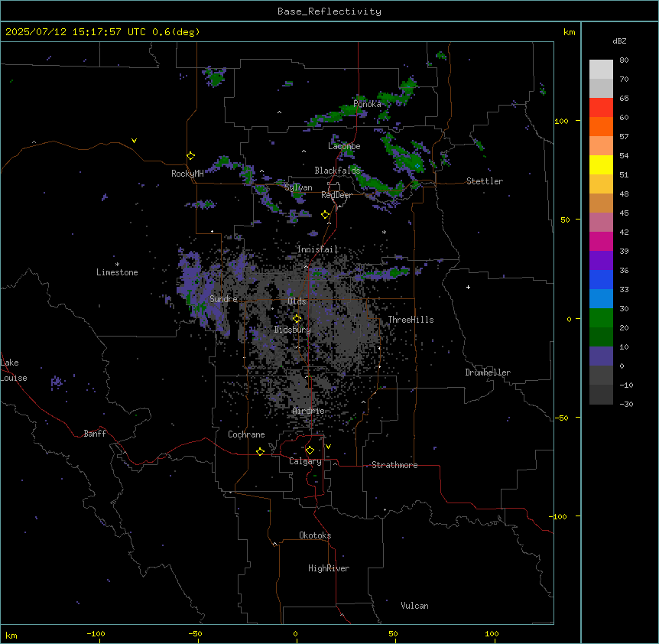Click the dBZ legend heading
This screenshot has height=644, width=659.
pos(619,41)
